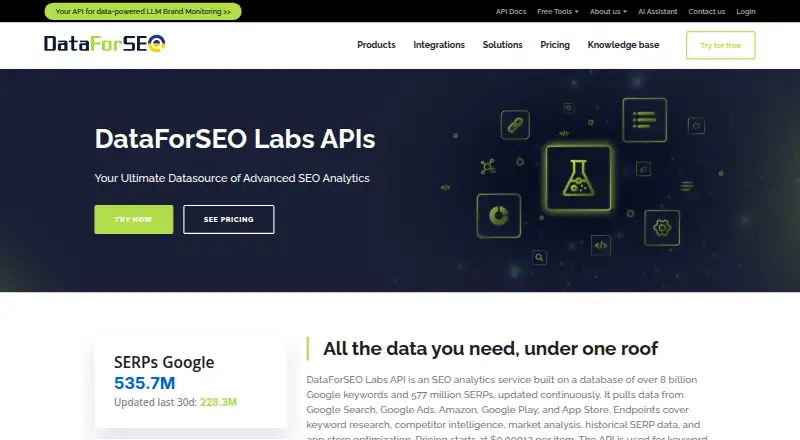The image size is (800, 440).
Task: Click the Try for free button
Action: click(720, 45)
